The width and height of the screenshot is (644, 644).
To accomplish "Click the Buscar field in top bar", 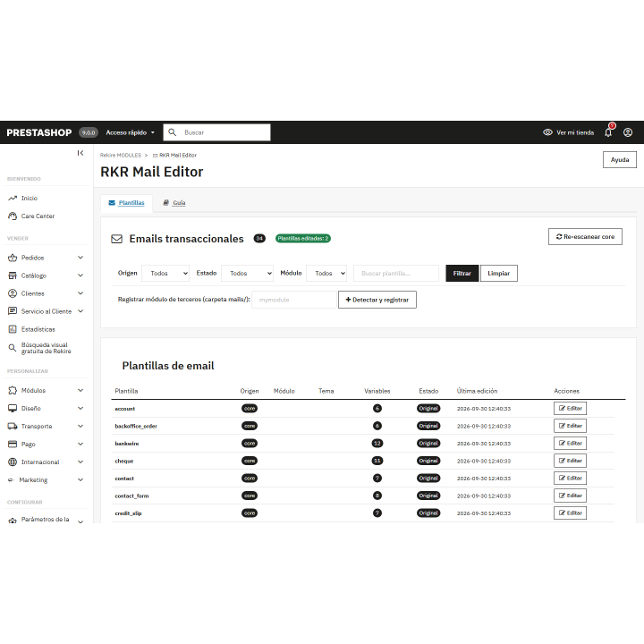I will click(216, 132).
